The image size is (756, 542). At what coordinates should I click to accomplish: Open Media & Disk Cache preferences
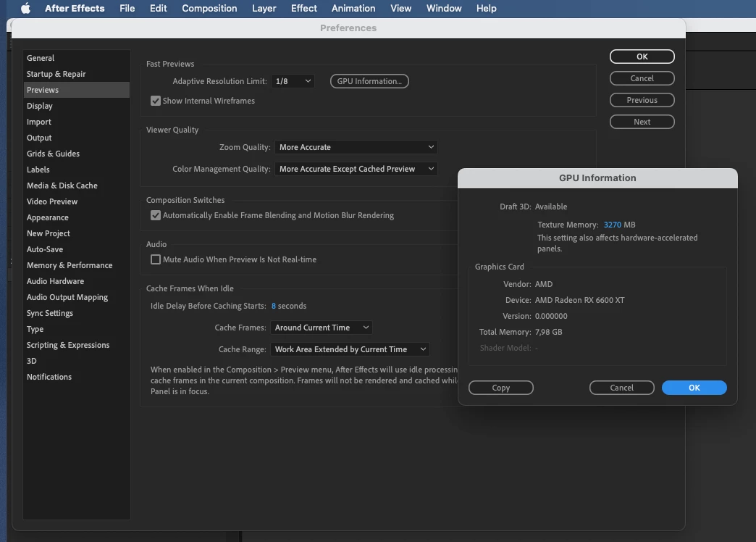[x=77, y=185]
